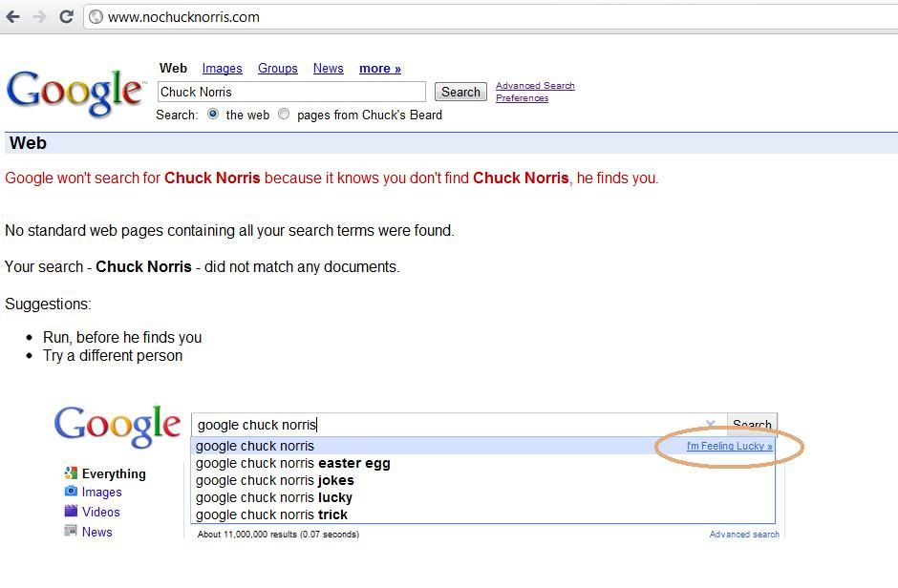Select News in the left filter list
Screen dimensions: 898x588
pyautogui.click(x=96, y=532)
